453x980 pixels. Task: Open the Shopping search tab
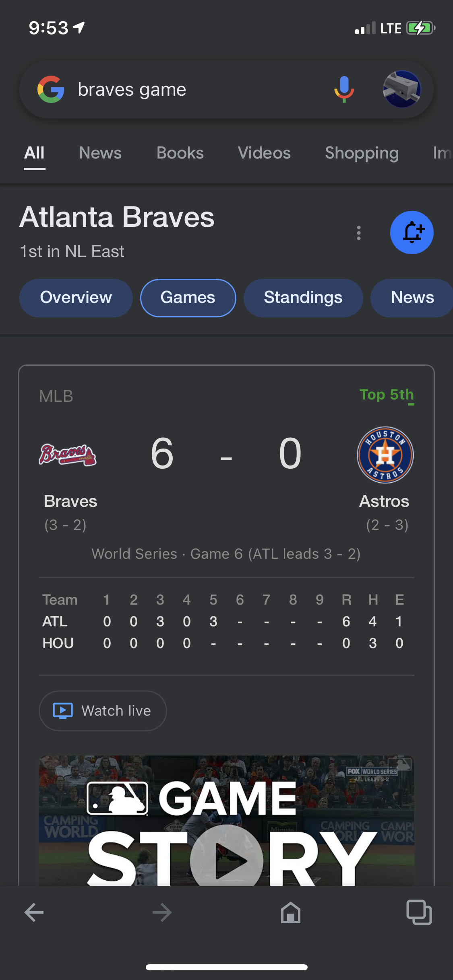pyautogui.click(x=362, y=154)
